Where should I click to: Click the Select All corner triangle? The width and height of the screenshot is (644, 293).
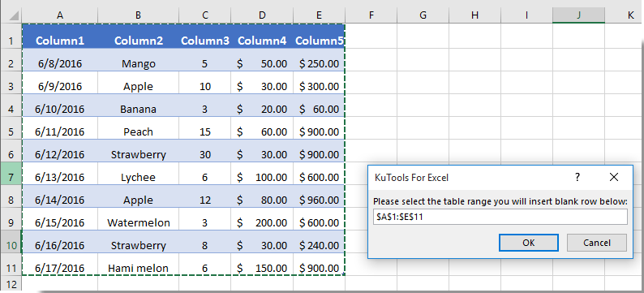point(14,16)
